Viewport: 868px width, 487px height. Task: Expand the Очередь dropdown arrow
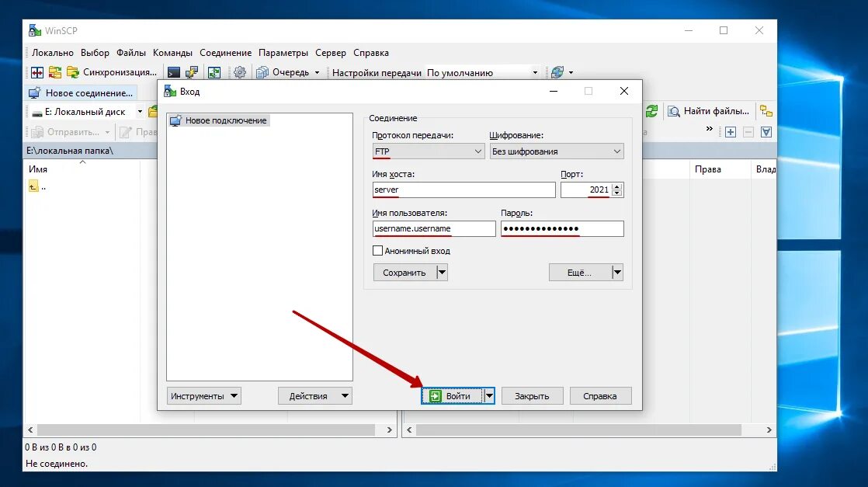[x=318, y=72]
